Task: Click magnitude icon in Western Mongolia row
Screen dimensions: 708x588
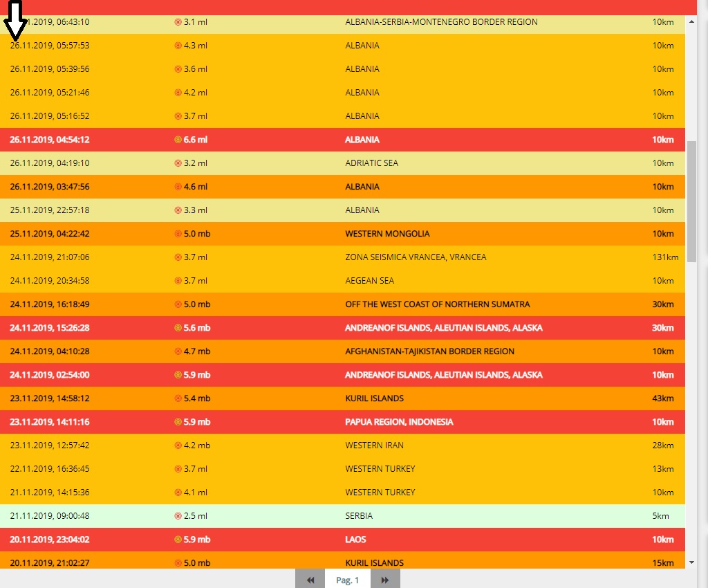Action: 178,234
